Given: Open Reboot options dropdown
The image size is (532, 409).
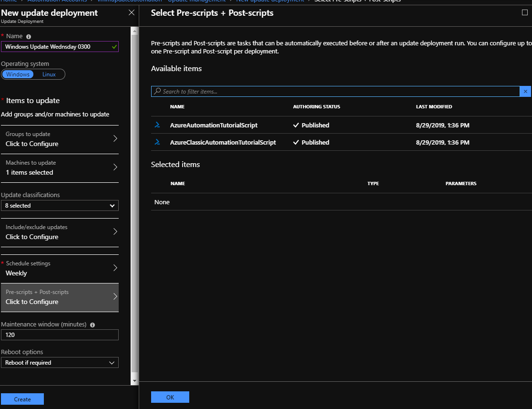Looking at the screenshot, I should [x=60, y=362].
